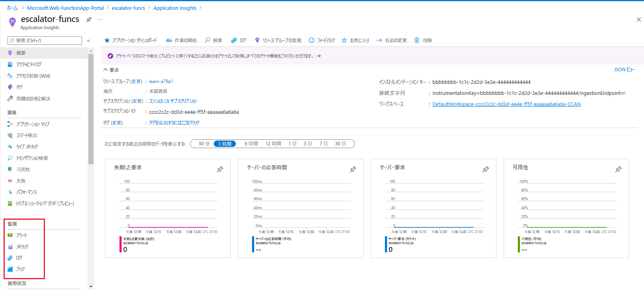Click 名前の変更 in the toolbar
The image size is (644, 291).
point(391,40)
